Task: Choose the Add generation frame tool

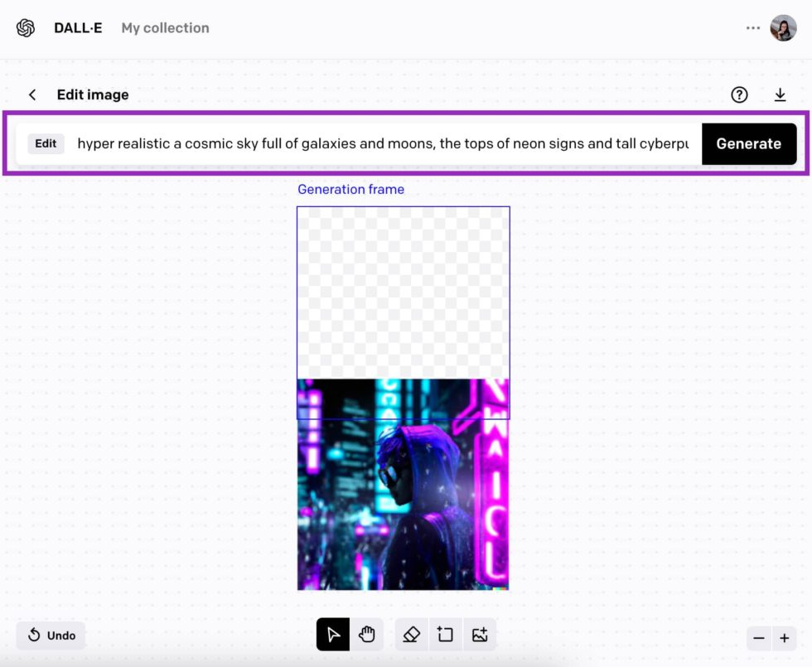Action: [x=446, y=635]
